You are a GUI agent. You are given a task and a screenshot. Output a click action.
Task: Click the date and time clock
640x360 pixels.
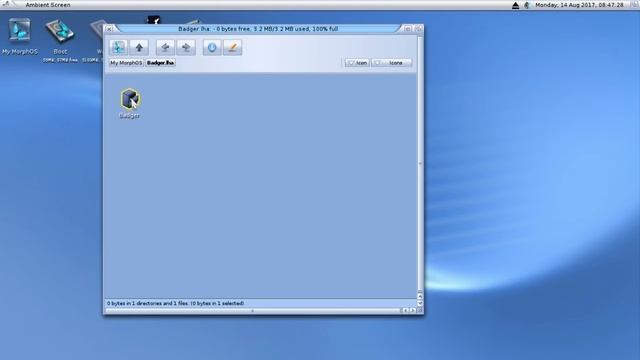coord(579,5)
